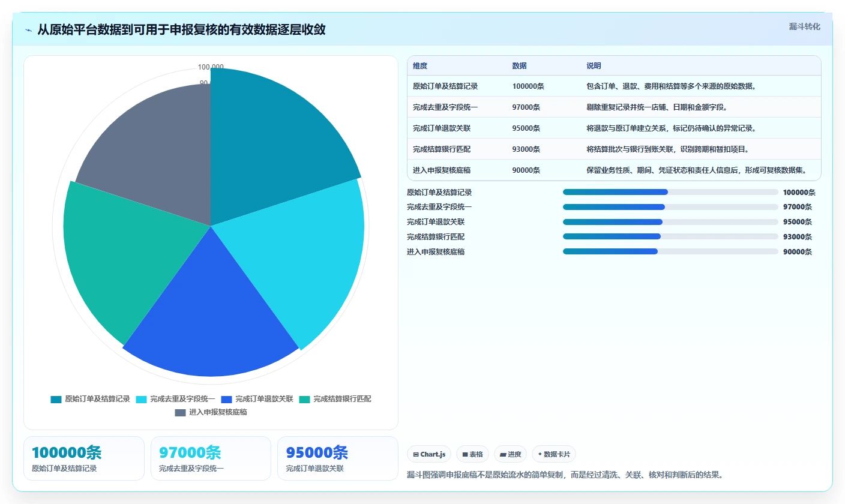The width and height of the screenshot is (845, 504).
Task: Click the 93000条 value in the table
Action: coord(526,149)
